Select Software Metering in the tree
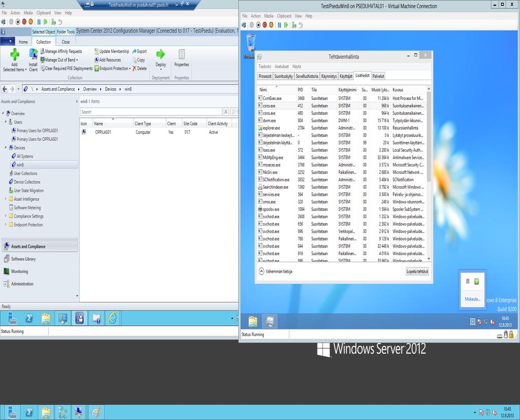This screenshot has width=520, height=420. click(27, 207)
